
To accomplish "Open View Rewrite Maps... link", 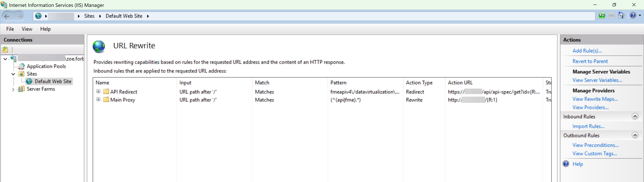I will coord(595,99).
